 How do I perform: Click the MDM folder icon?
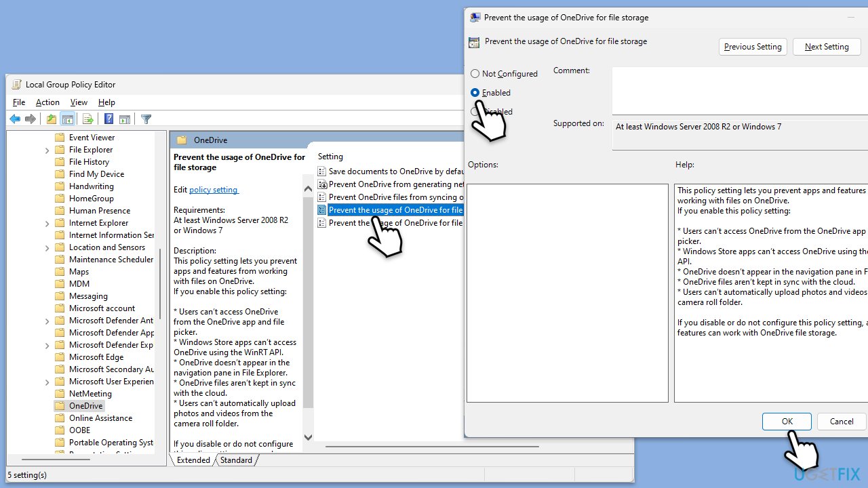(60, 284)
